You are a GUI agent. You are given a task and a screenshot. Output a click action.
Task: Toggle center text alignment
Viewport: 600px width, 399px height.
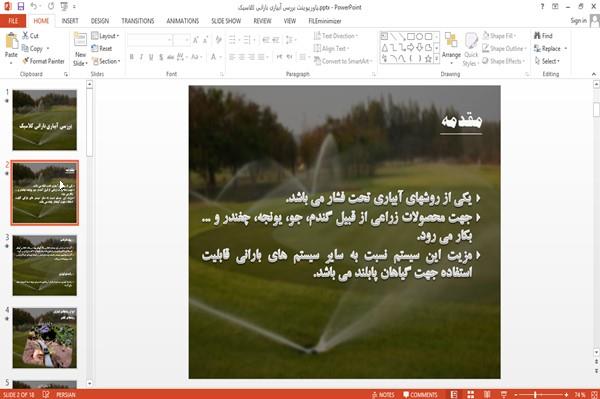pos(242,57)
